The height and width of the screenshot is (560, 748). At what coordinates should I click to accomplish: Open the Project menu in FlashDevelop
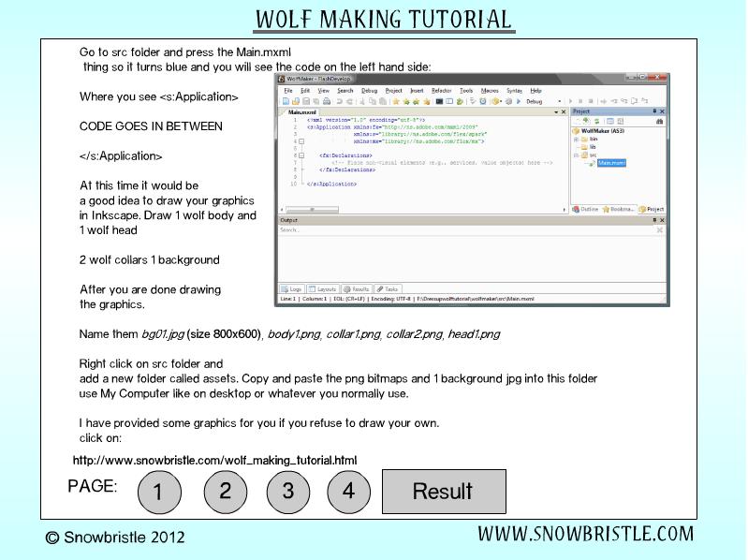(x=393, y=91)
